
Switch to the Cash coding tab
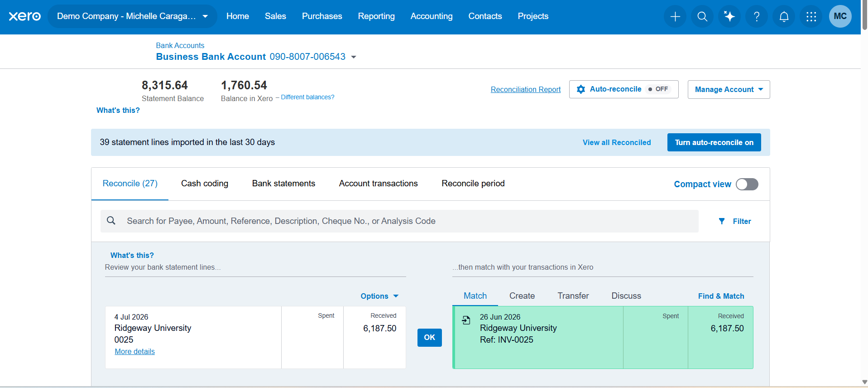[x=205, y=184]
